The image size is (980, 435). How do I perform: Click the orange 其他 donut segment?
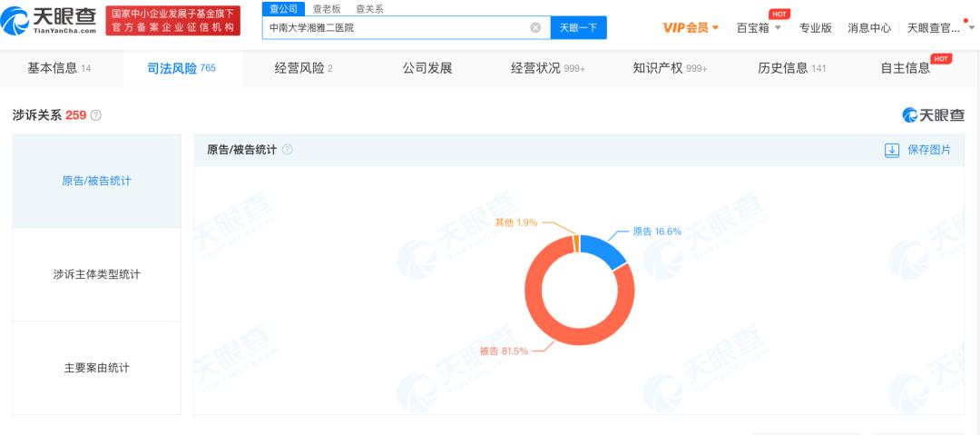[x=575, y=243]
